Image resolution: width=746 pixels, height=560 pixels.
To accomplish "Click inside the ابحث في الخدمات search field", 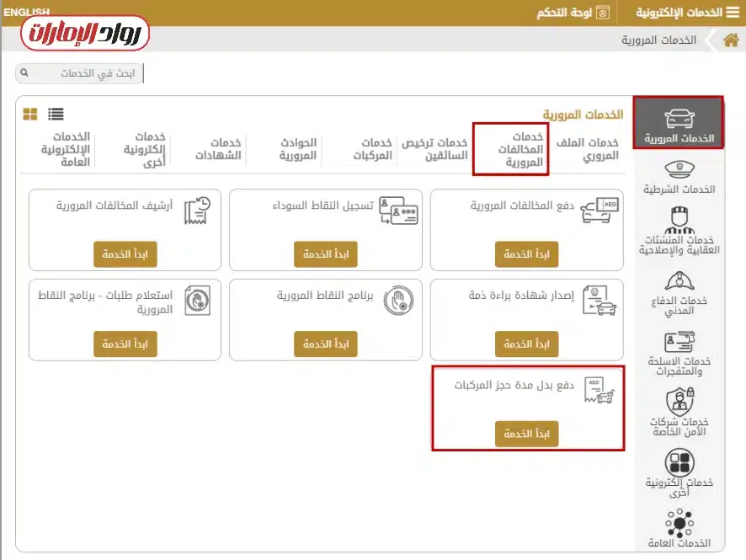I will (80, 72).
